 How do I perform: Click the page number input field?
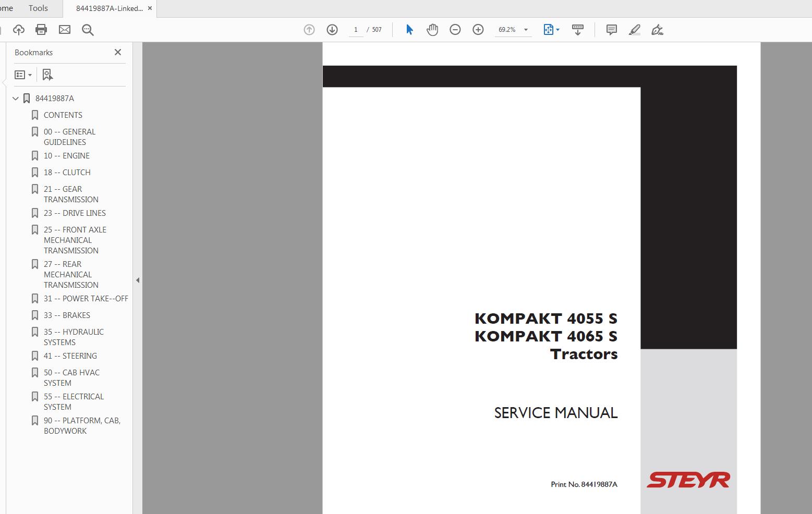[x=356, y=30]
